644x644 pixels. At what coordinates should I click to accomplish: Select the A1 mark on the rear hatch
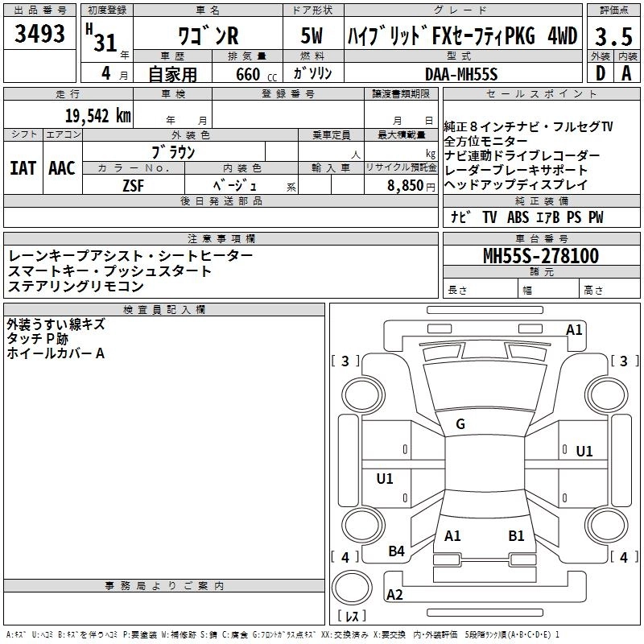(452, 535)
